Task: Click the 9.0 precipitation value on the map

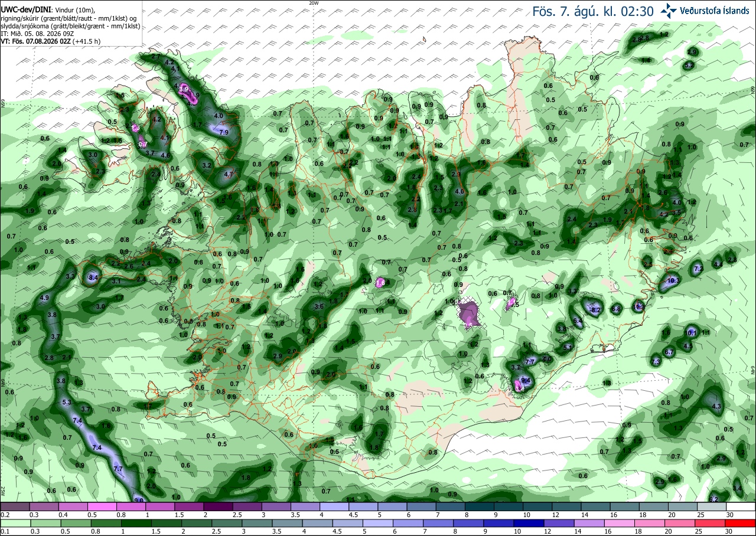Action: pos(139,501)
